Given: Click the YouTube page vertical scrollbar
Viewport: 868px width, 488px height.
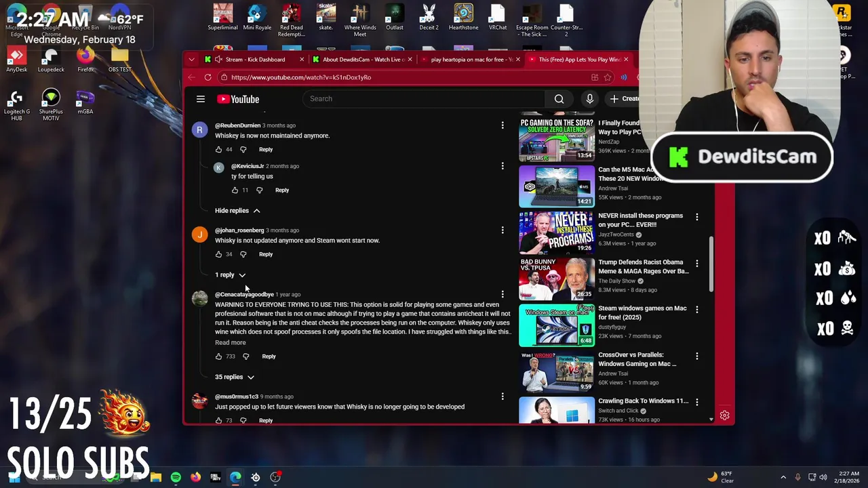Looking at the screenshot, I should pos(711,264).
